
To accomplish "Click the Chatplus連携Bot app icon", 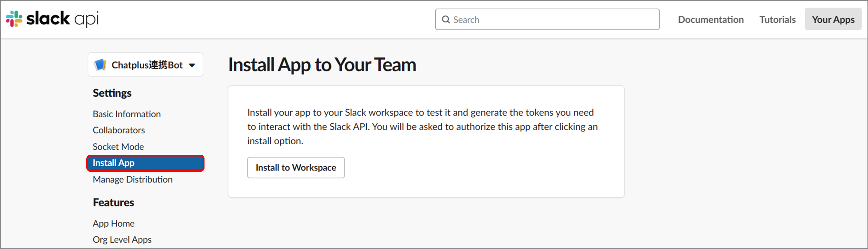I will coord(100,64).
